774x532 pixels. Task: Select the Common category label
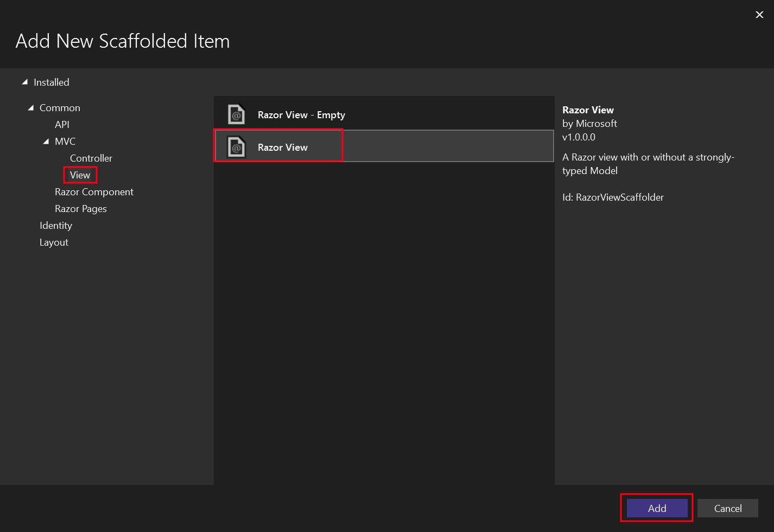tap(60, 107)
